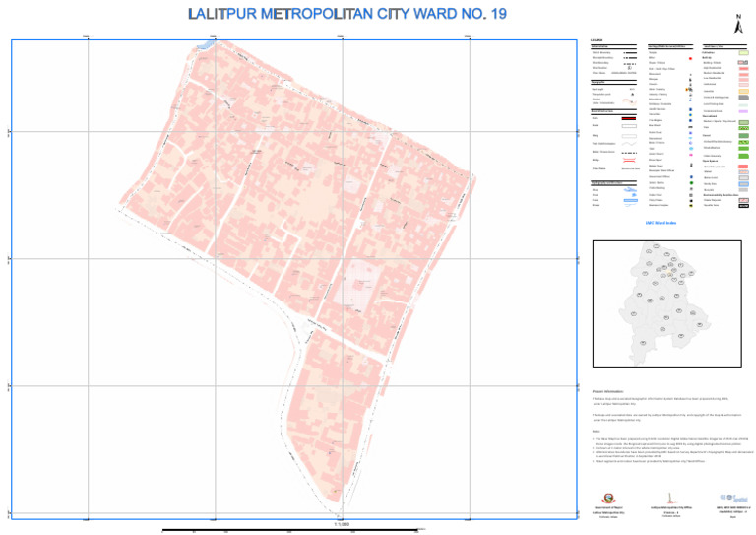Click the GeoSpatial company logo
Image resolution: width=756 pixels, height=535 pixels.
click(733, 498)
